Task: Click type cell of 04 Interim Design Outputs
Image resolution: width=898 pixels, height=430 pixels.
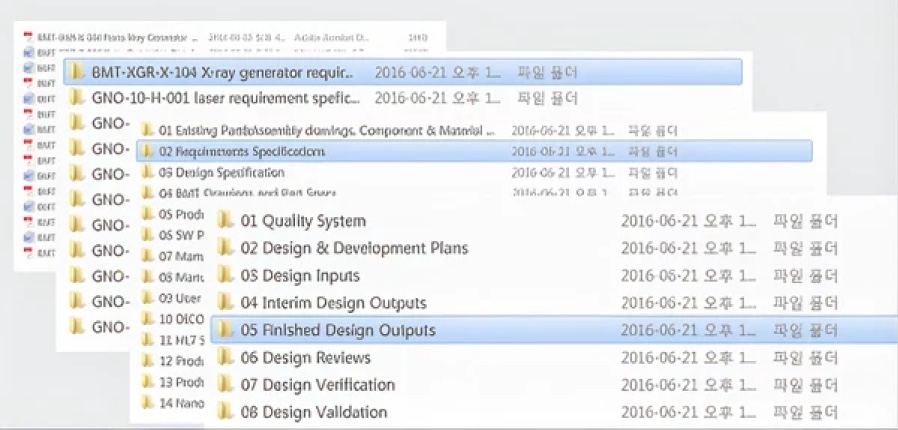Action: pyautogui.click(x=805, y=303)
